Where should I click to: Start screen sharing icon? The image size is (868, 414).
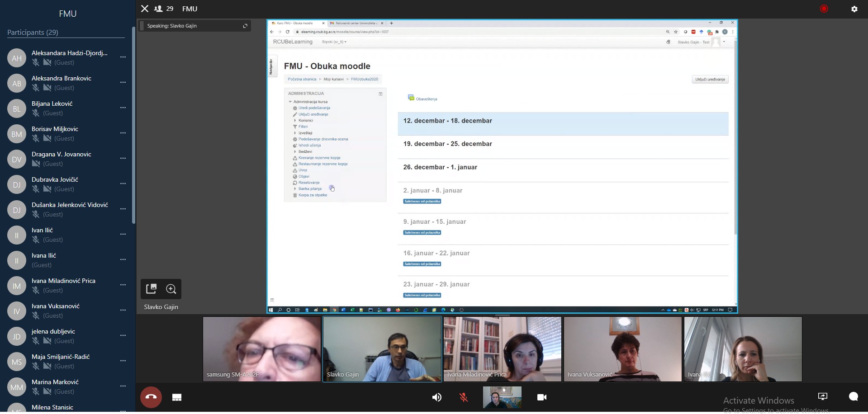point(823,396)
